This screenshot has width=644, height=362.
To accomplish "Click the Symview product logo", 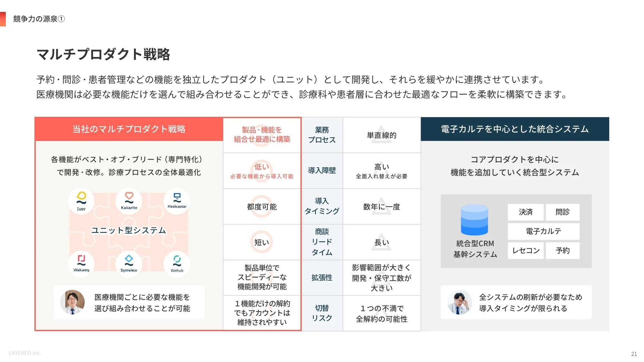I will click(x=129, y=264).
